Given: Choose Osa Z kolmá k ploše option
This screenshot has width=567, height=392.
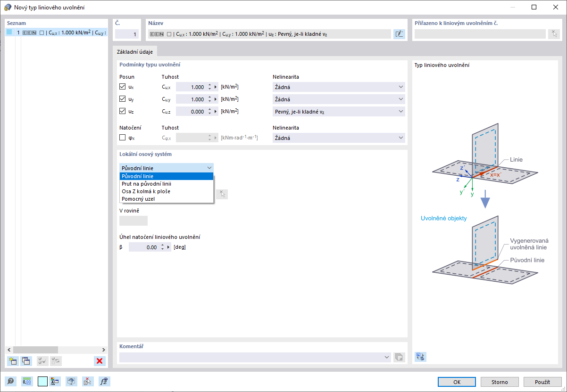Looking at the screenshot, I should 167,191.
